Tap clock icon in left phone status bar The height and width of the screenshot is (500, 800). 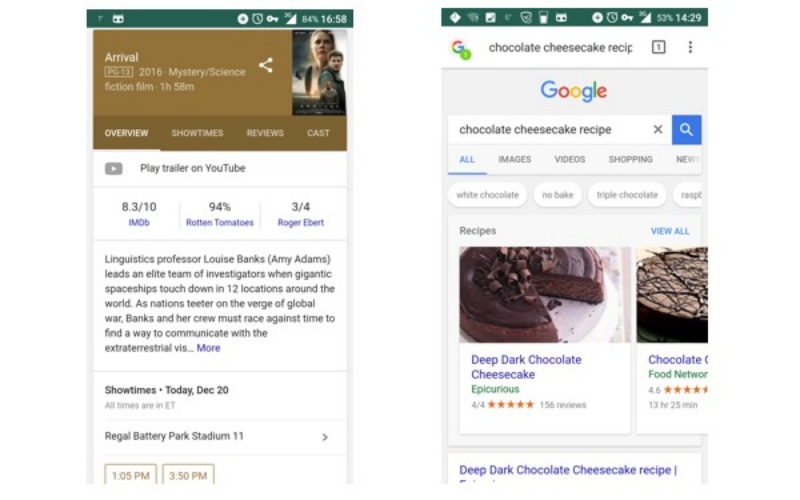click(258, 19)
